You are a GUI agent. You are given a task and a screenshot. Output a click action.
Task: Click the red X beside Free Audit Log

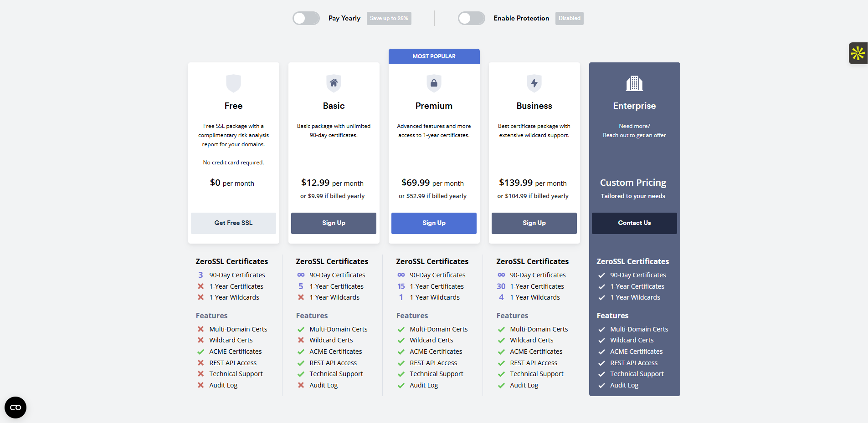(200, 385)
